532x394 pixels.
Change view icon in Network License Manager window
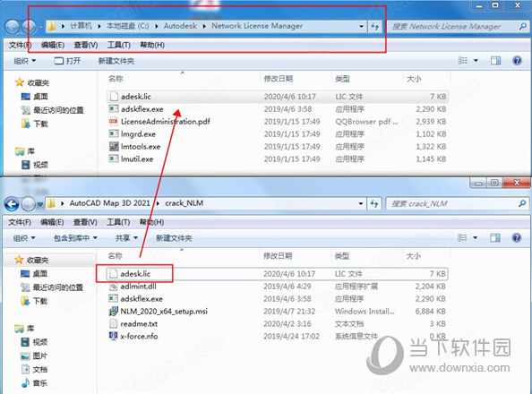[x=463, y=61]
